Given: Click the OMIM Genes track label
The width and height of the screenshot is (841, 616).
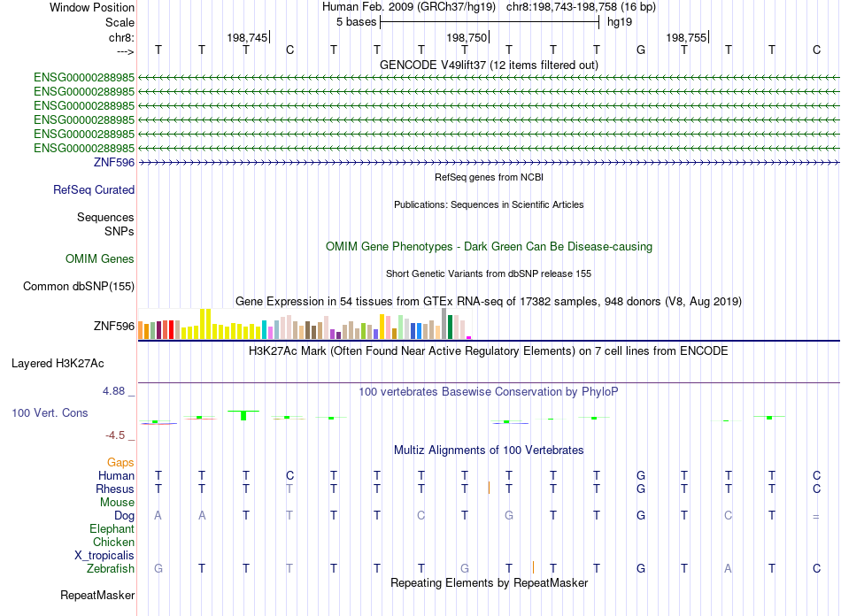Looking at the screenshot, I should coord(100,259).
